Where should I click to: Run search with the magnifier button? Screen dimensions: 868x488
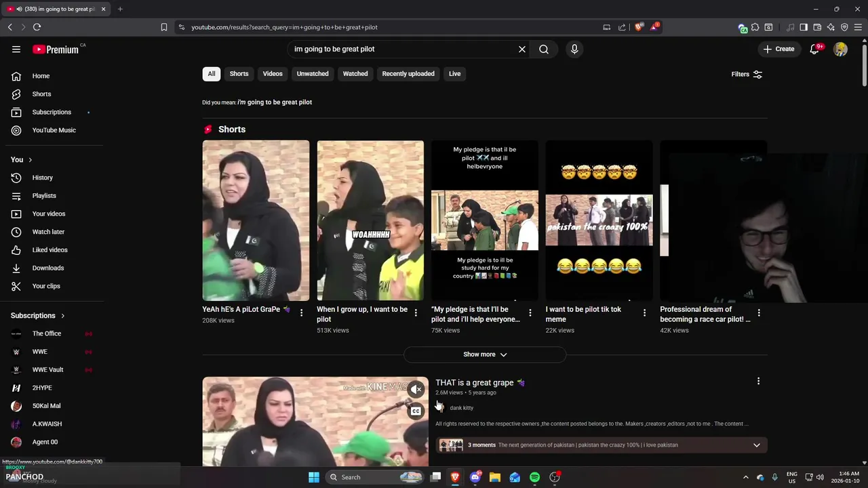pos(544,49)
